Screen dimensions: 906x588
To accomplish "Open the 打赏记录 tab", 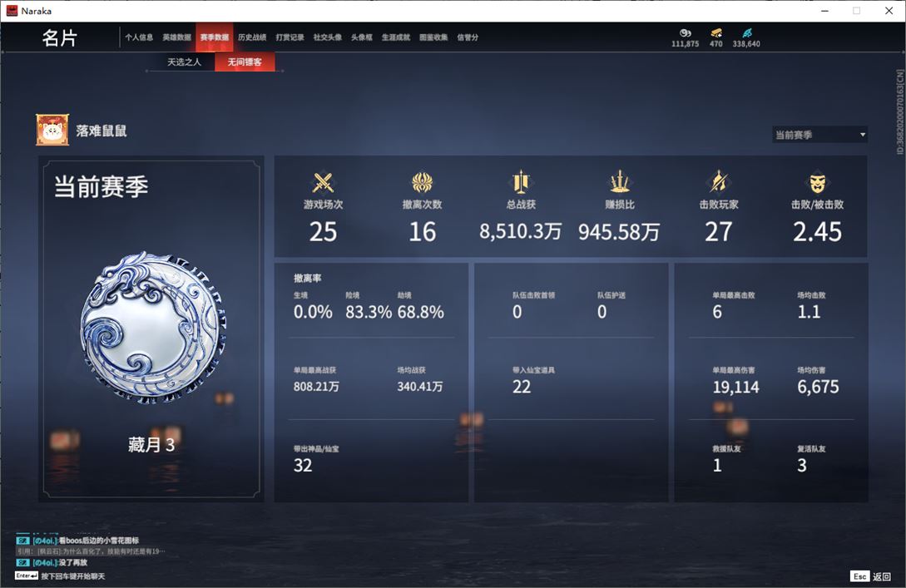I will pos(290,37).
